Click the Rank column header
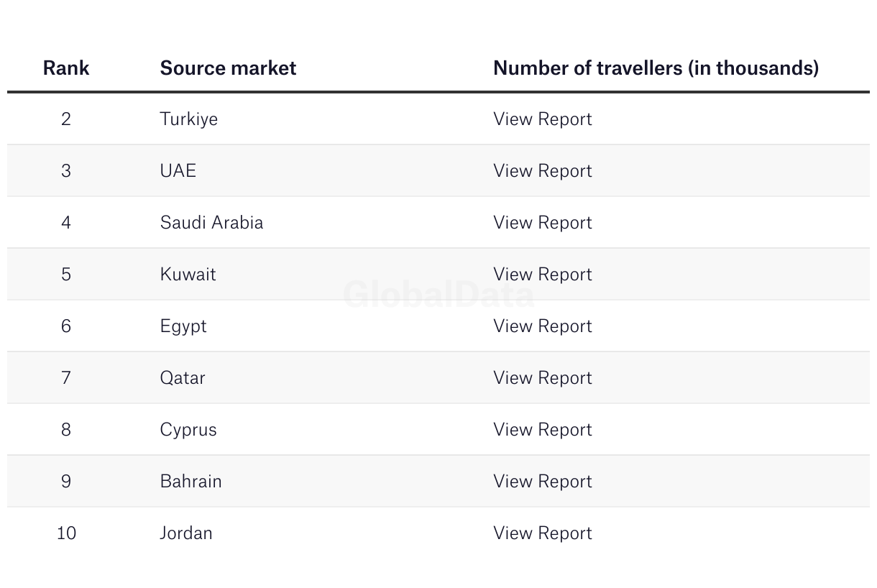This screenshot has width=877, height=588. (66, 68)
